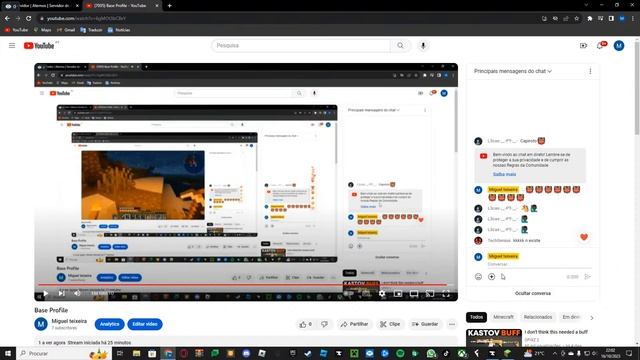Enable theater mode in the player
Viewport: 640px width, 360px height.
[x=414, y=293]
